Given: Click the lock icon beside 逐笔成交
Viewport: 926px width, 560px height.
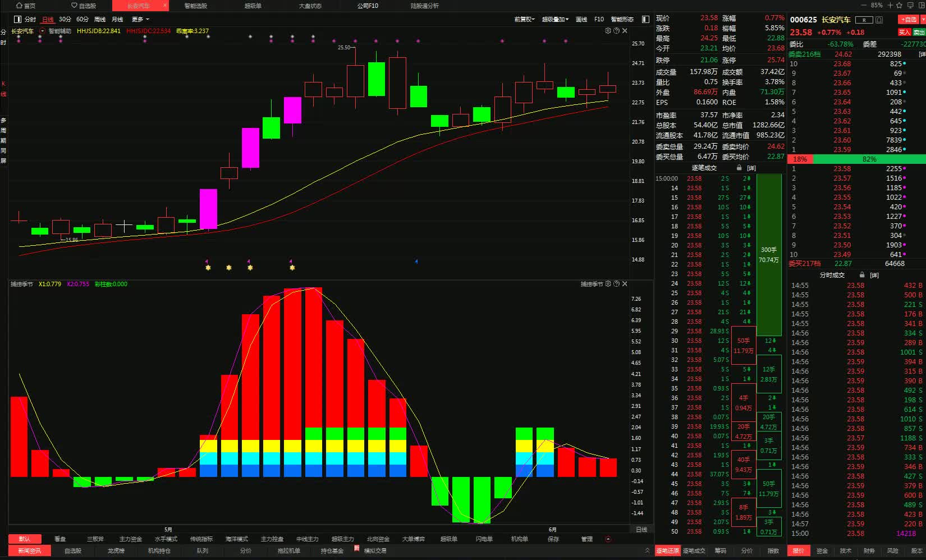Looking at the screenshot, I should (739, 168).
